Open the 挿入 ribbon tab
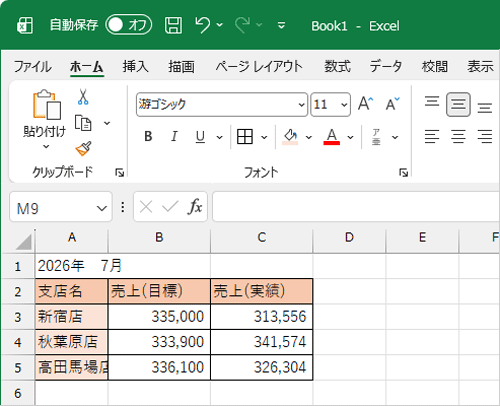 point(135,66)
